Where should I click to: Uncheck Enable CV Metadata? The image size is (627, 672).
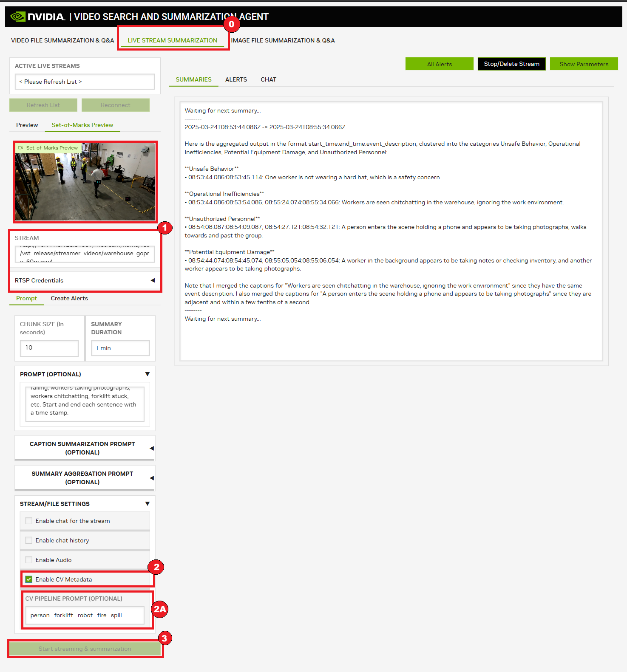[29, 579]
